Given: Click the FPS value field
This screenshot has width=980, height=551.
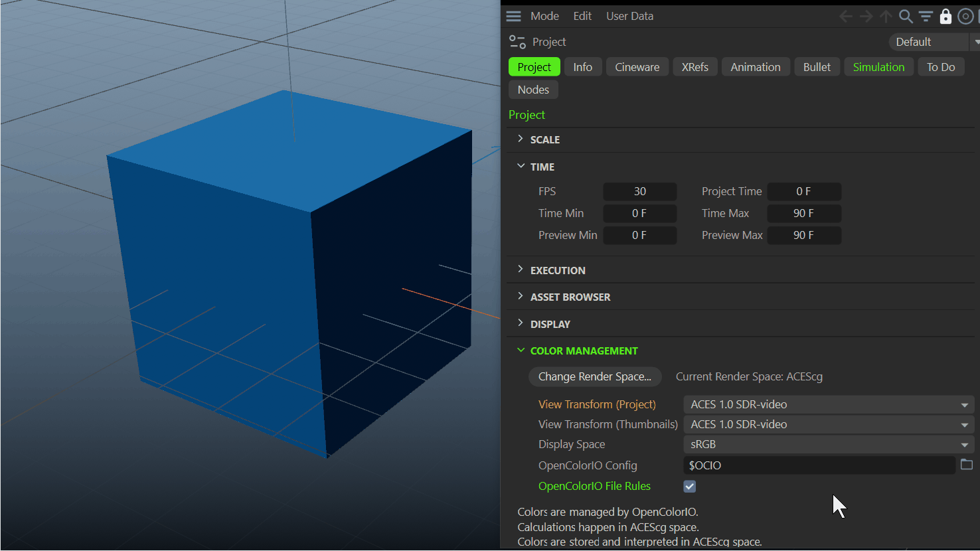Looking at the screenshot, I should (639, 191).
